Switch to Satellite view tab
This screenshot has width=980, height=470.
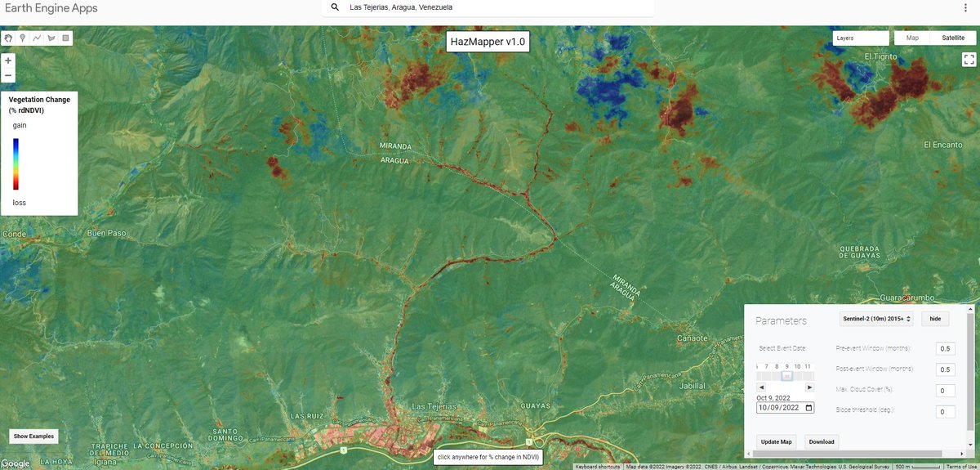click(x=952, y=38)
